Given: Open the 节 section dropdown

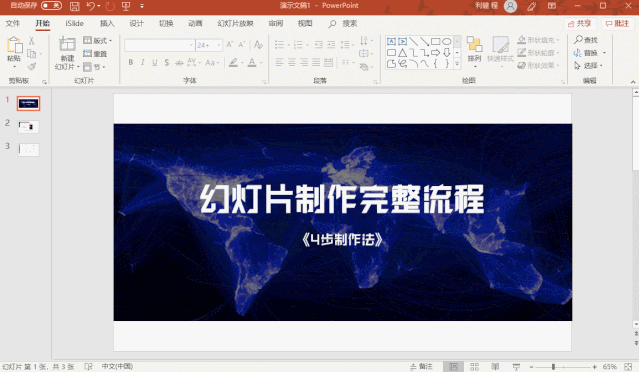Looking at the screenshot, I should tap(94, 66).
